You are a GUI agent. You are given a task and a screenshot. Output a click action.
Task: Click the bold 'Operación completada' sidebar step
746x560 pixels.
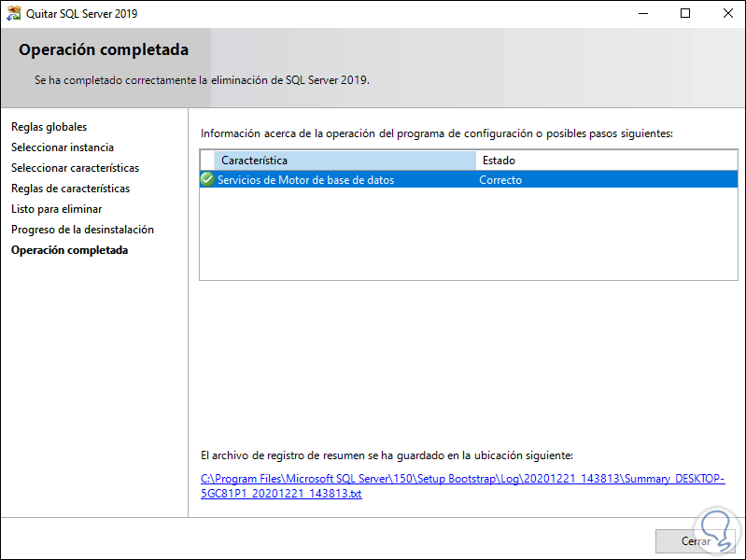(69, 250)
